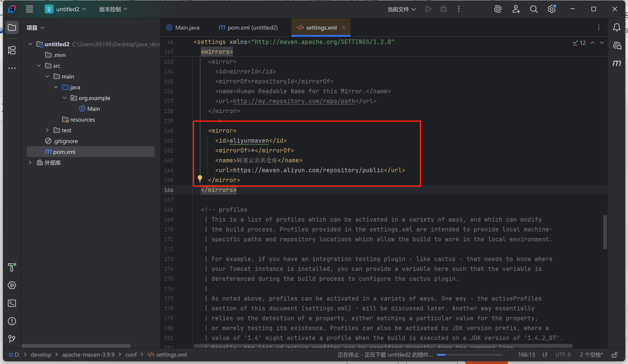Open the 版本控制 dropdown menu
The image size is (628, 364).
pyautogui.click(x=113, y=9)
